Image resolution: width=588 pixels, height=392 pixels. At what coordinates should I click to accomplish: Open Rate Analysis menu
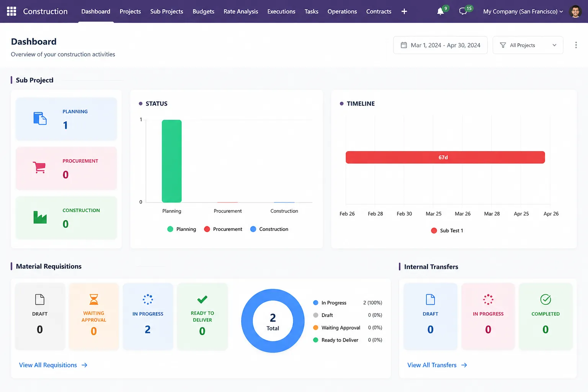[x=241, y=11]
